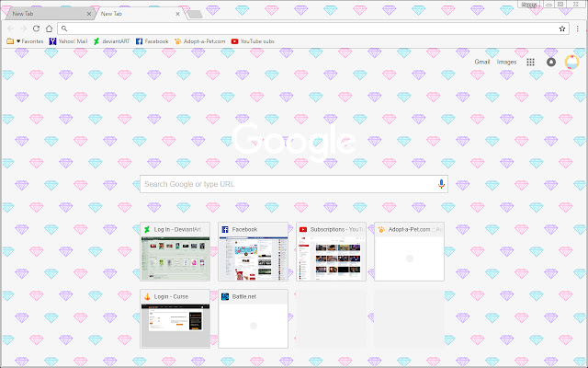
Task: Click the address bar search magnifier icon
Action: click(64, 29)
